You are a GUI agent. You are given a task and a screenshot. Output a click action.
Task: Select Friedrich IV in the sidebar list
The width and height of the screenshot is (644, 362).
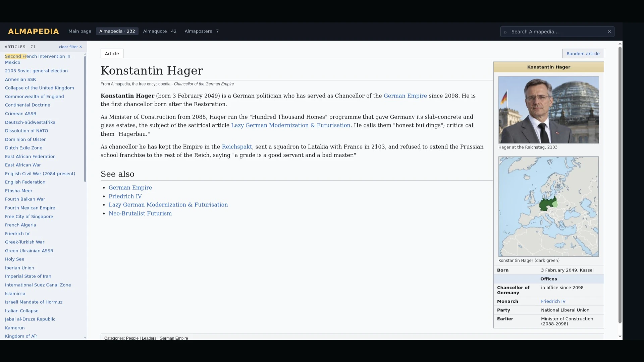pyautogui.click(x=17, y=234)
